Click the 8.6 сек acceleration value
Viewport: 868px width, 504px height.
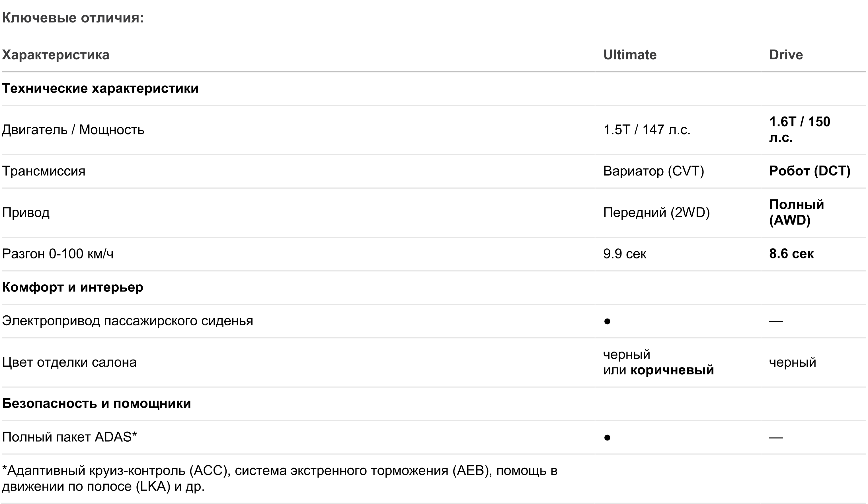(791, 254)
